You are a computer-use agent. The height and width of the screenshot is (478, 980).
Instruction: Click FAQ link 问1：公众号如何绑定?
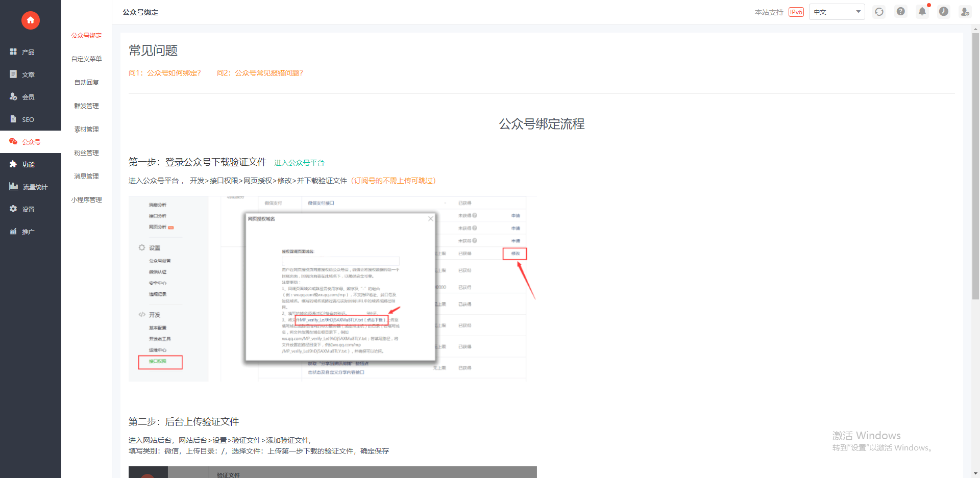tap(165, 73)
